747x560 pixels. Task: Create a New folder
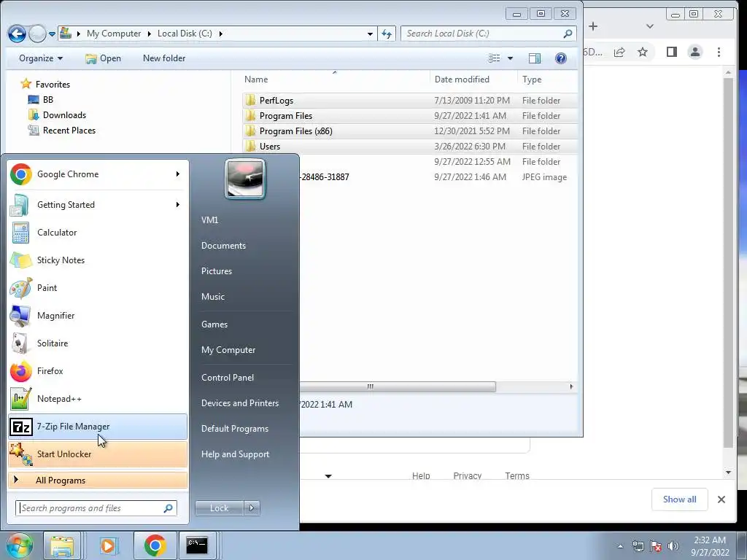164,58
